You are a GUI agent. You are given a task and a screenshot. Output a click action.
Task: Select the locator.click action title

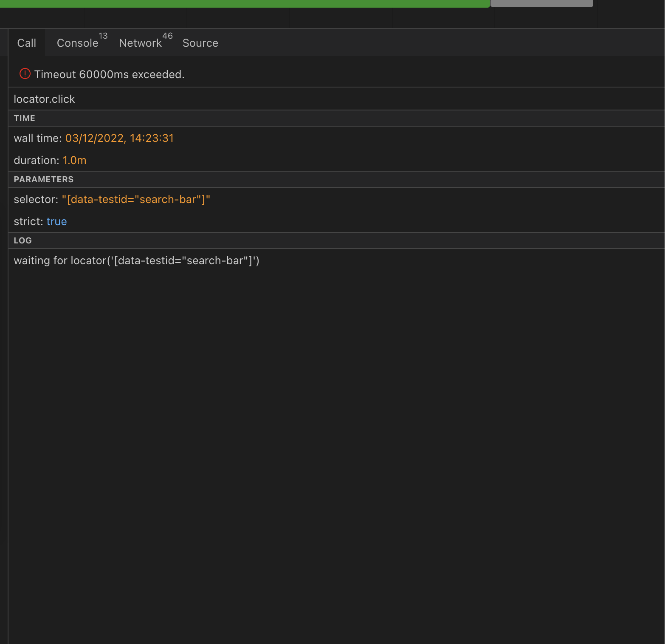(x=44, y=99)
